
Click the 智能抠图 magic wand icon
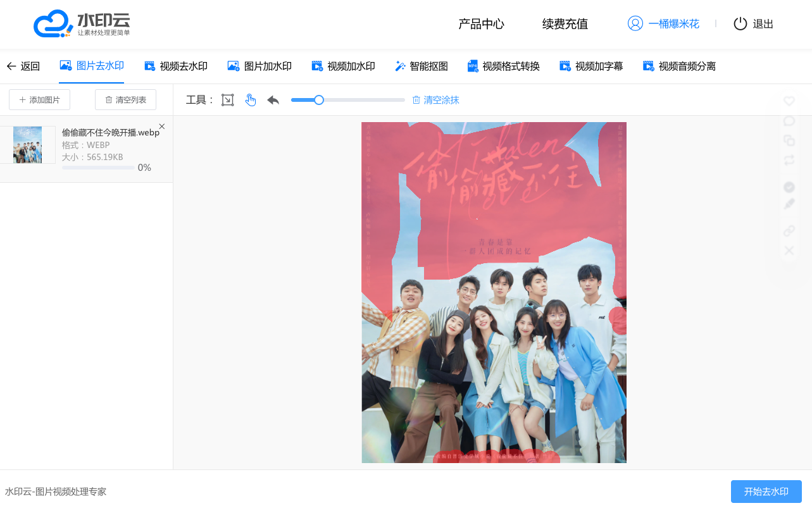click(x=400, y=66)
